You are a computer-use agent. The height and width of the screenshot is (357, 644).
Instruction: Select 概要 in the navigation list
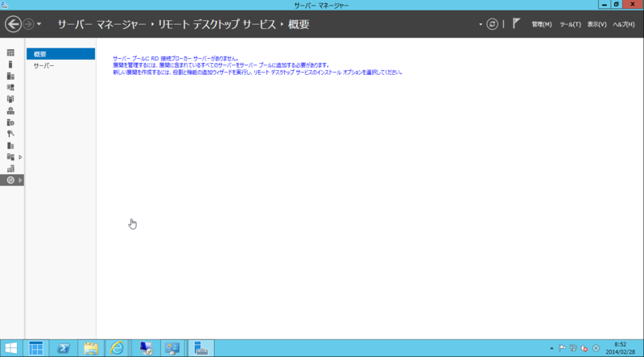tap(61, 54)
